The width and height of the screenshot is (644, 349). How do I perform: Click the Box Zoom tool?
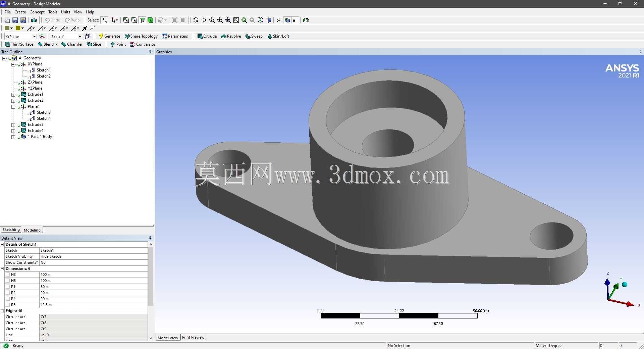pos(220,20)
